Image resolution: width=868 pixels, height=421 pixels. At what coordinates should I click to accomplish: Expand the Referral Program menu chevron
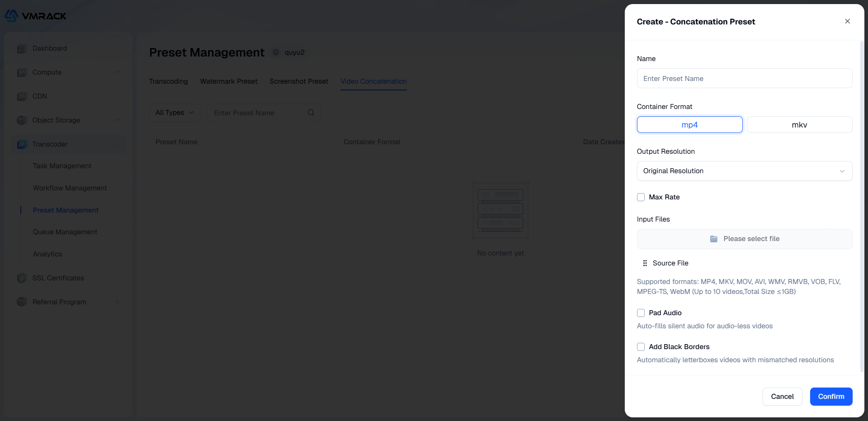tap(118, 302)
